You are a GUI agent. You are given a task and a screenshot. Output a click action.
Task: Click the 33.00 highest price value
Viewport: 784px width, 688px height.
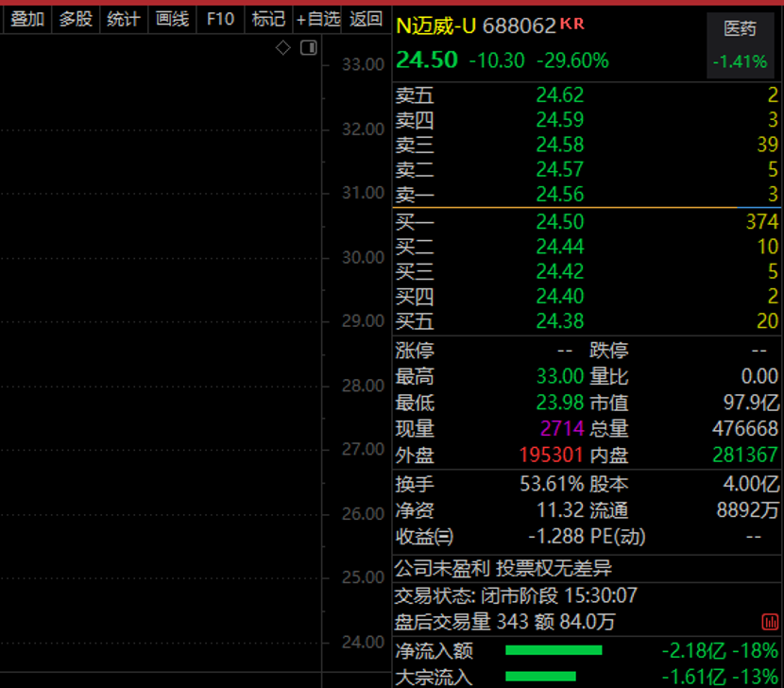pos(560,376)
